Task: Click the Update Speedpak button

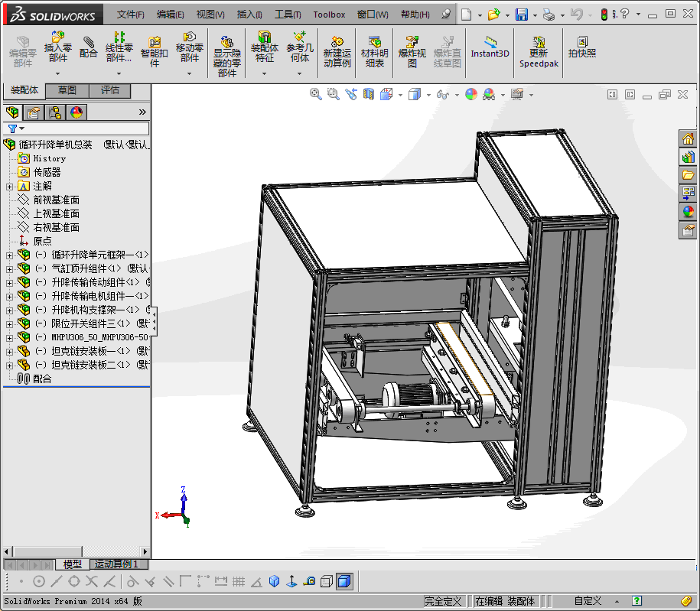Action: pos(539,51)
